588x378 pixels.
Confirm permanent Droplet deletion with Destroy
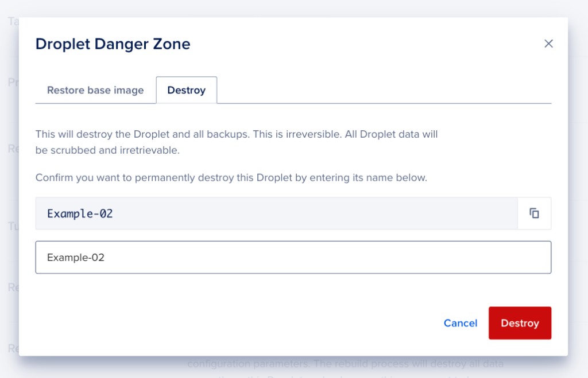pyautogui.click(x=520, y=323)
